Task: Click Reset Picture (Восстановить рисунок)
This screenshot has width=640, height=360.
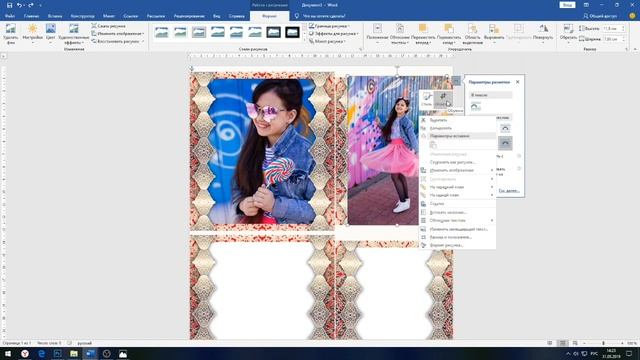Action: 118,41
